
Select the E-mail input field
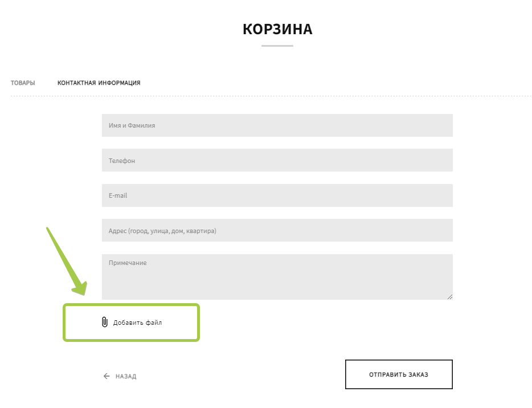point(277,195)
